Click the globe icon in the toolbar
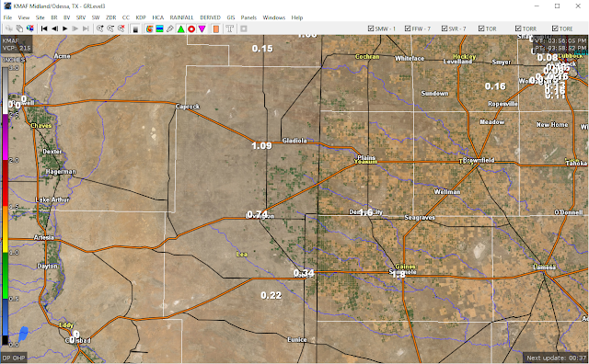 [x=30, y=28]
